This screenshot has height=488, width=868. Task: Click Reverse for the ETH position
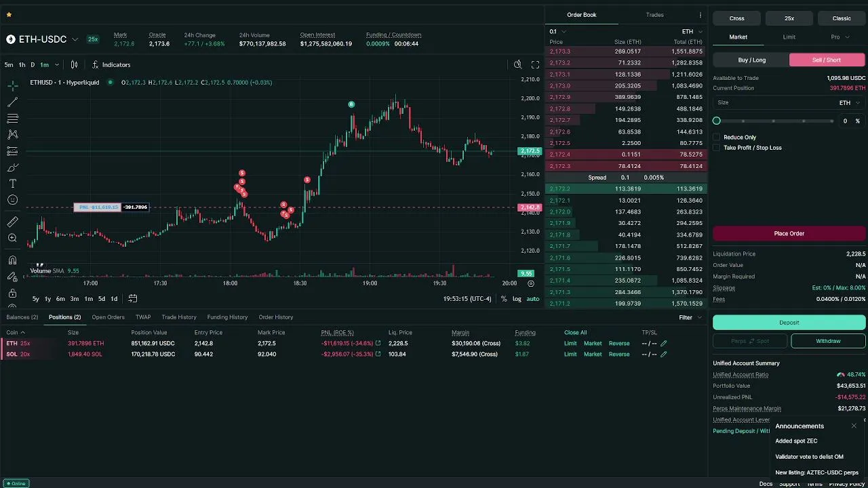619,344
